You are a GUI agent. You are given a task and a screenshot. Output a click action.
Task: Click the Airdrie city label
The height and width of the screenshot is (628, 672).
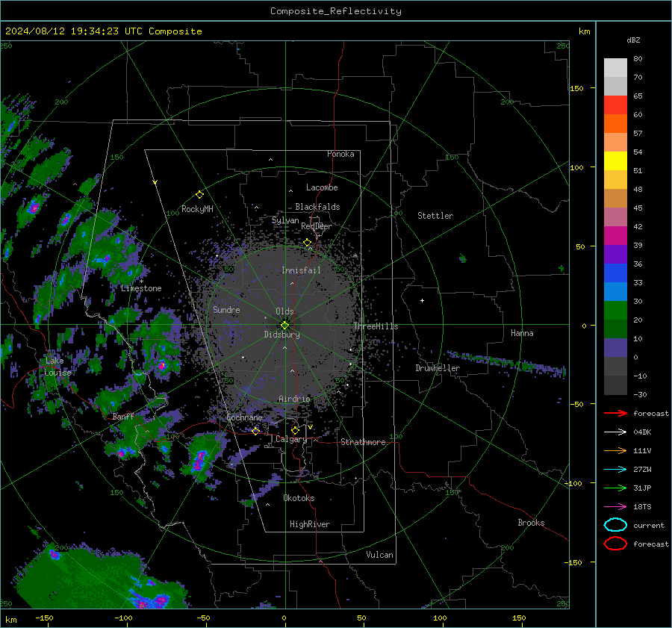[x=294, y=399]
